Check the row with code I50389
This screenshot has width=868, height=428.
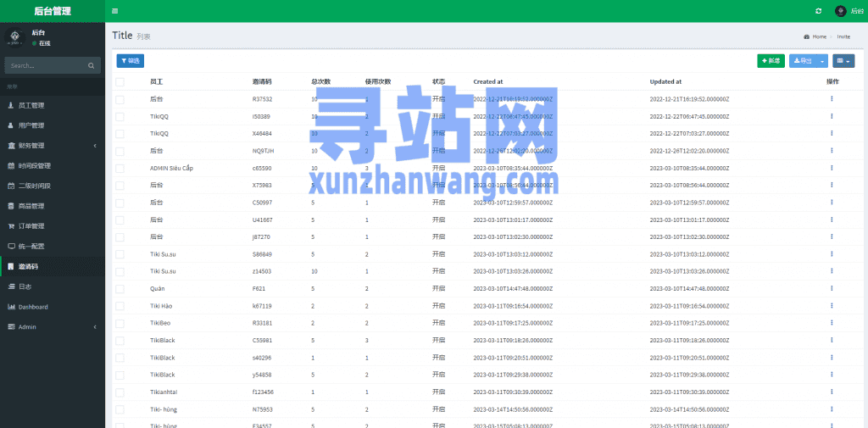click(x=120, y=117)
